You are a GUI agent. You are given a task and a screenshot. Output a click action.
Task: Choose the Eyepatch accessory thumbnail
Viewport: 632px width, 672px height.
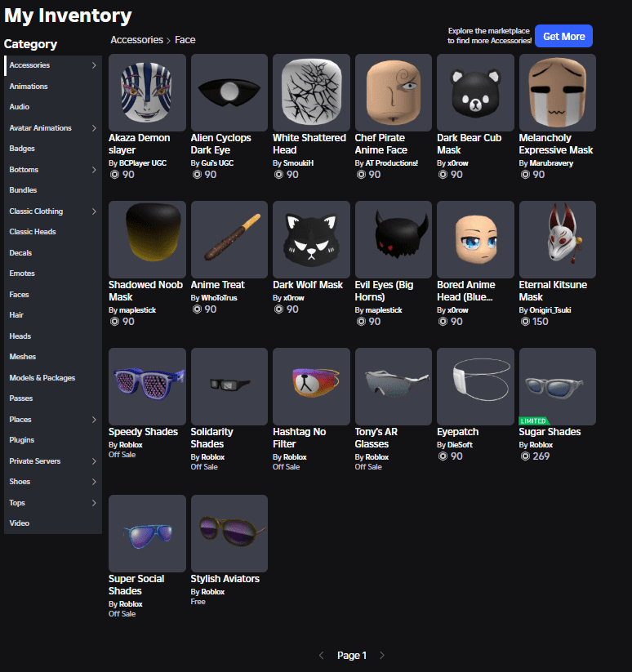click(475, 386)
